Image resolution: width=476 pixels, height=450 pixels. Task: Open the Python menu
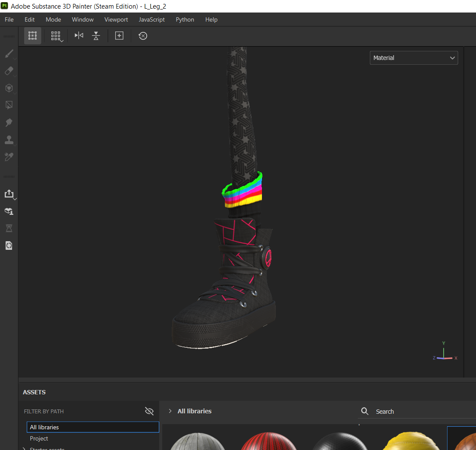point(185,19)
